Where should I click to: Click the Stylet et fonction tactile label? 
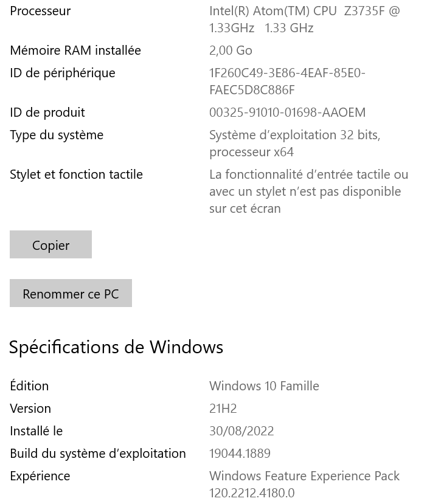click(76, 174)
